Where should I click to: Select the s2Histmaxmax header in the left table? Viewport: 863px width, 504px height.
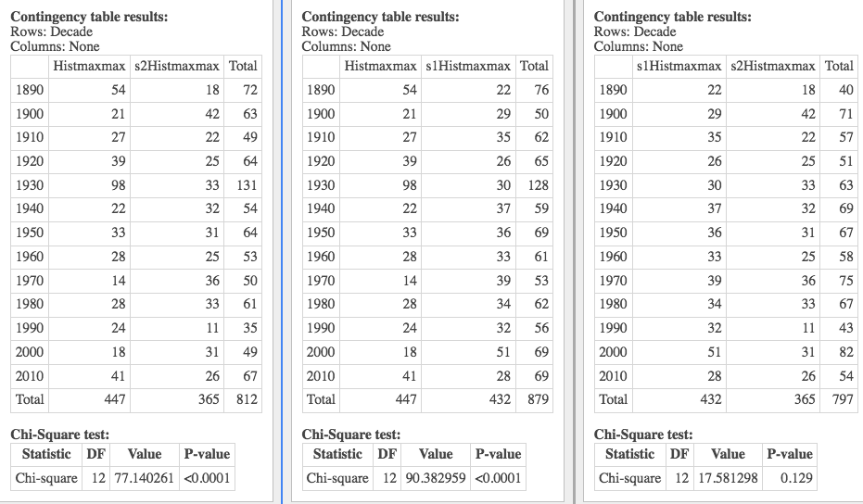pos(177,66)
